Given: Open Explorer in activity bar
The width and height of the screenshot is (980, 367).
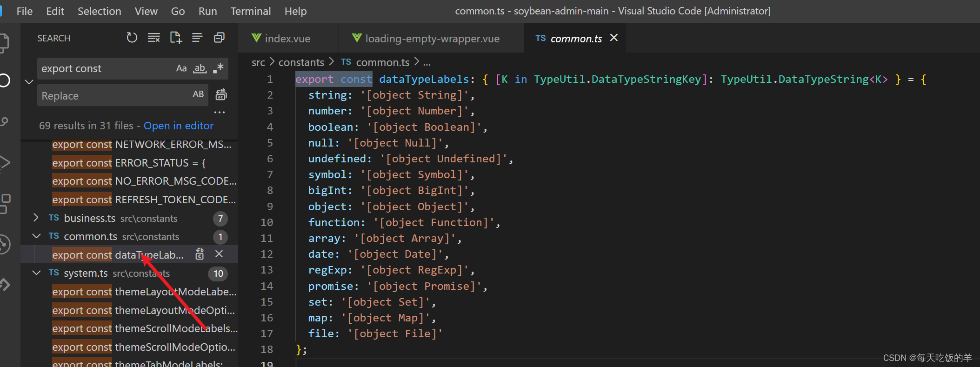Looking at the screenshot, I should coord(4,43).
